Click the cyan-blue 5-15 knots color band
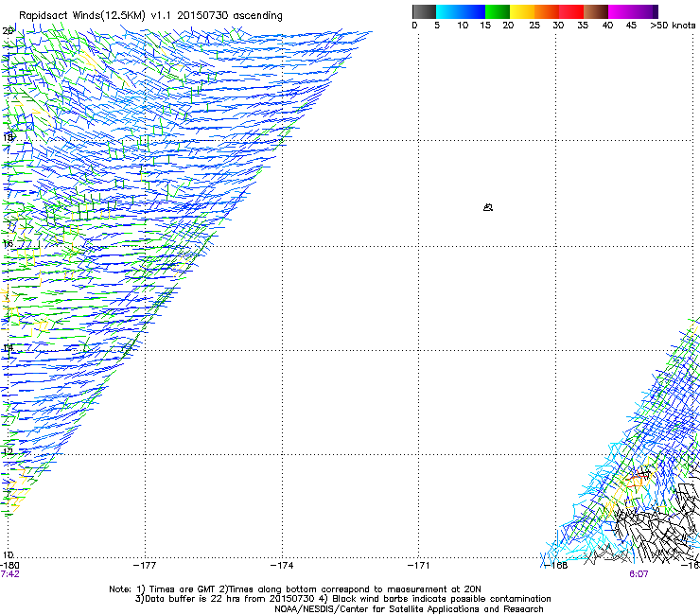 [x=461, y=11]
